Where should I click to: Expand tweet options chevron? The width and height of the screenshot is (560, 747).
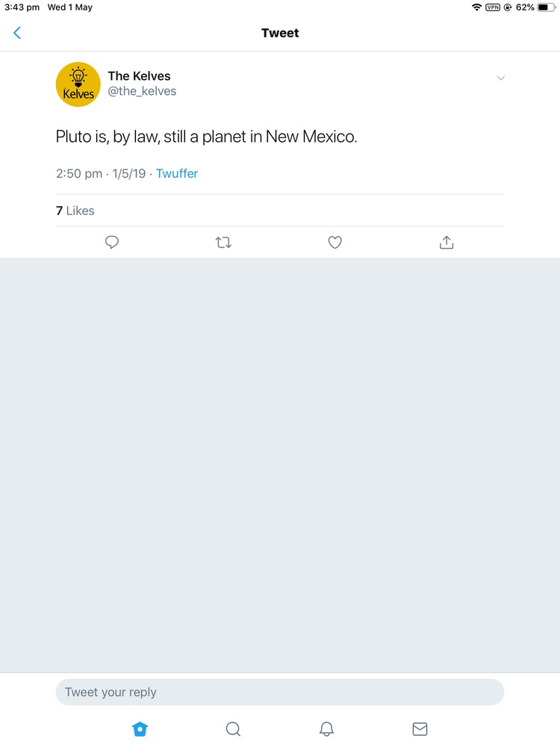(501, 78)
